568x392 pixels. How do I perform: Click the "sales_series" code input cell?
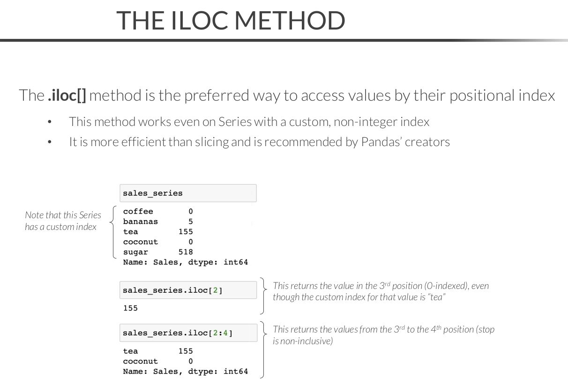(x=187, y=193)
